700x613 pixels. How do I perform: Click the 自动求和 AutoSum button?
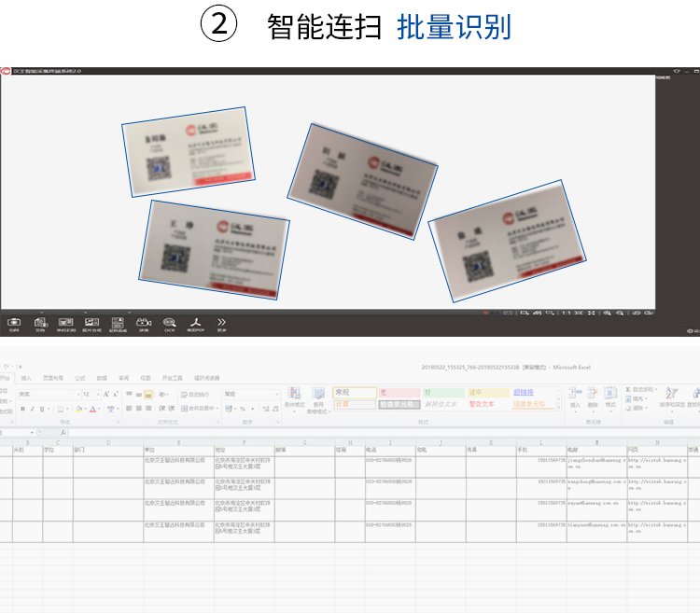pyautogui.click(x=642, y=389)
